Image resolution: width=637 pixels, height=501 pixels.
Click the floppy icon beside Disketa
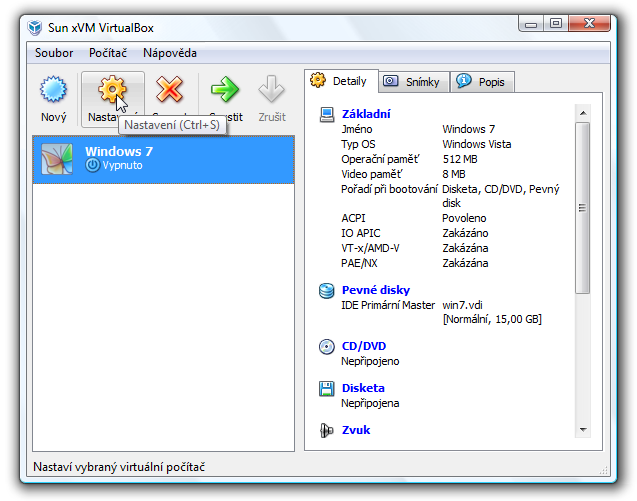pos(327,388)
